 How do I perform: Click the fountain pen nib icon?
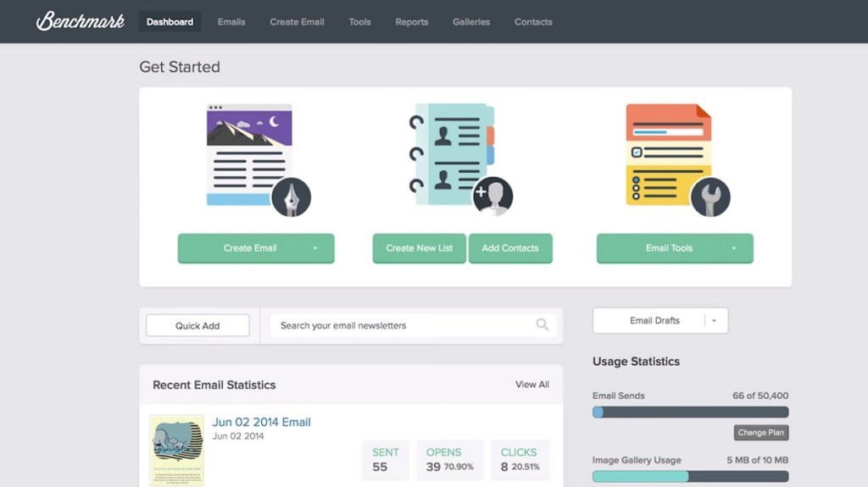(292, 197)
